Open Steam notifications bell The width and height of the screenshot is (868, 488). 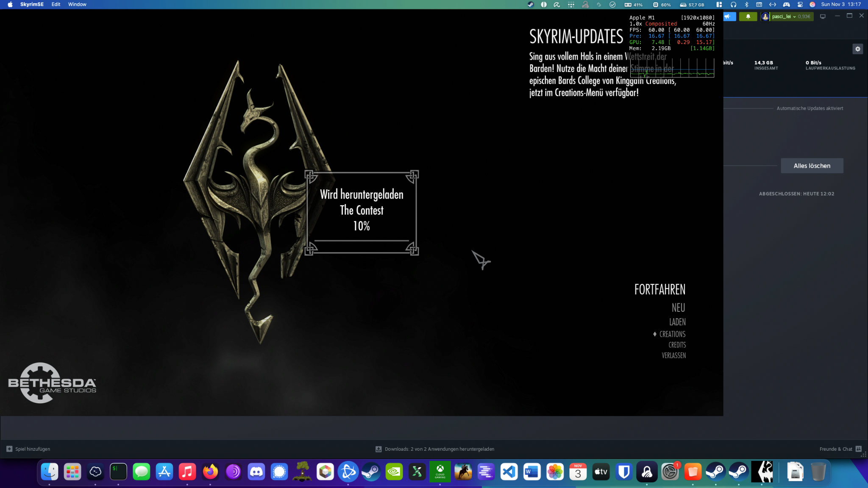tap(748, 17)
